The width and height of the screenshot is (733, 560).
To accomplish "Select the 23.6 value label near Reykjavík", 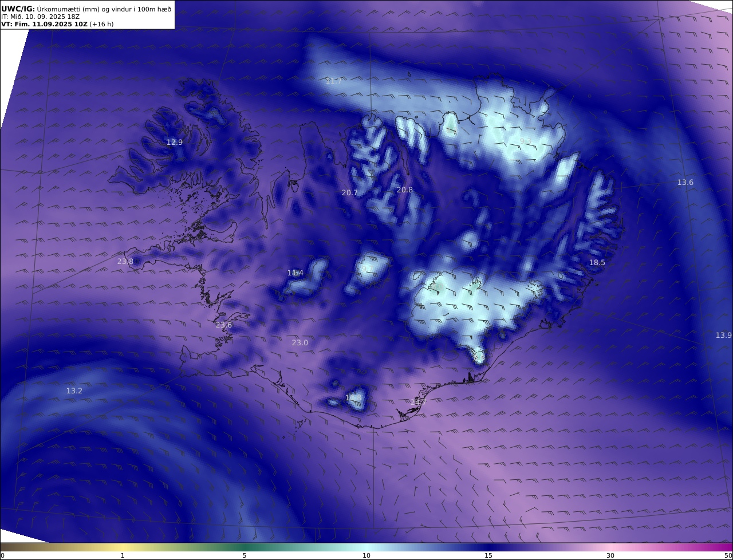I will 224,325.
